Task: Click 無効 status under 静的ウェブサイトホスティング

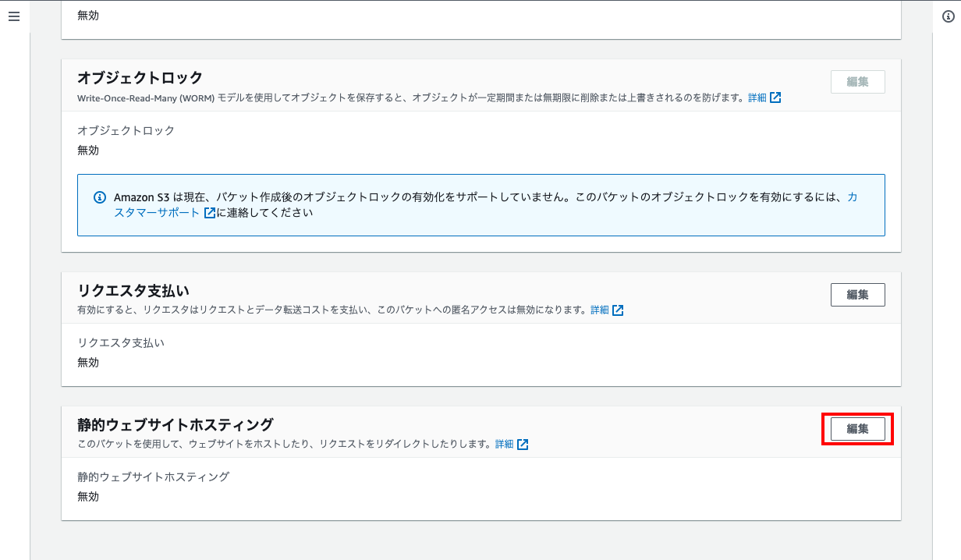Action: click(88, 497)
